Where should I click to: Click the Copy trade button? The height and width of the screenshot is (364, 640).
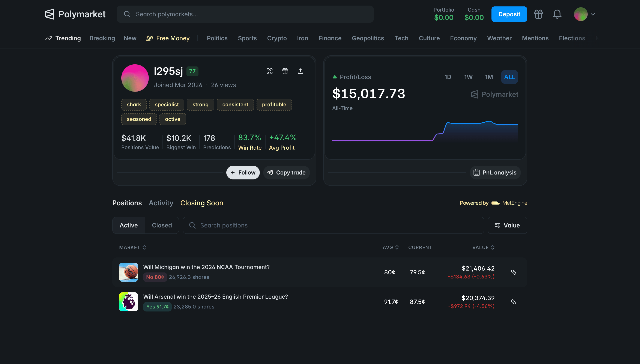point(286,173)
